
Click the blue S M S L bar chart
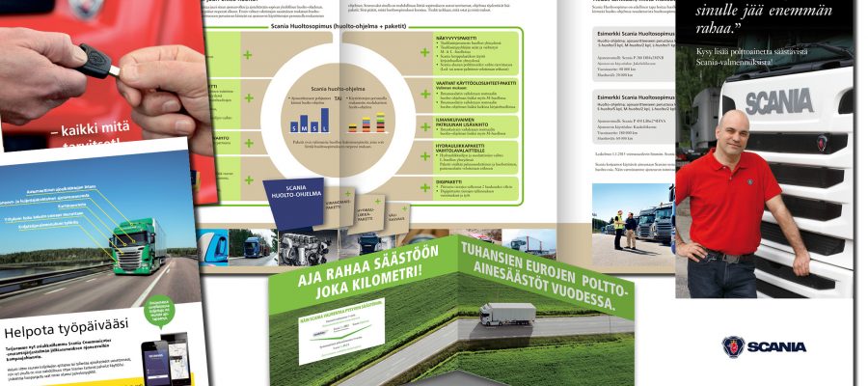[x=310, y=121]
